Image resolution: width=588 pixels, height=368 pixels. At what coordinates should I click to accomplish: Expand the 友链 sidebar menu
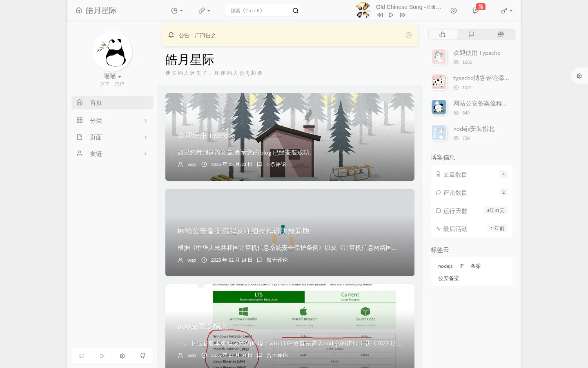coord(112,154)
